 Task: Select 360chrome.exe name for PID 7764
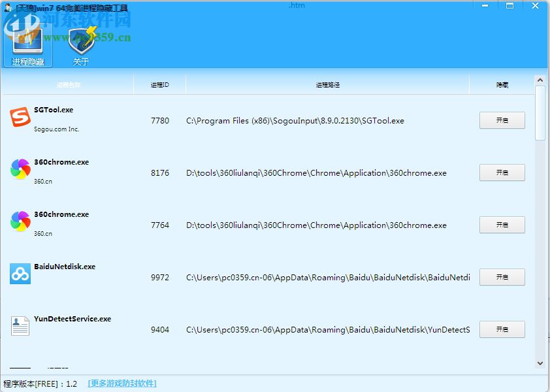[61, 214]
